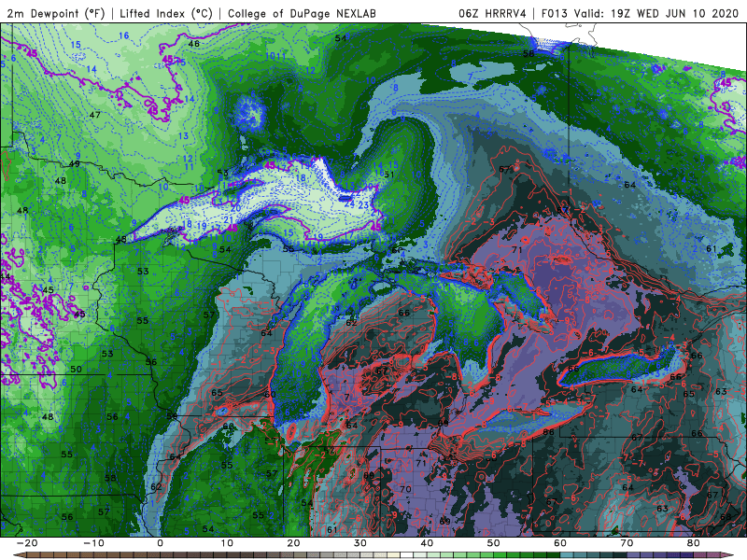Click the black dewpoint value 70 on map
This screenshot has height=560, width=747.
click(405, 489)
